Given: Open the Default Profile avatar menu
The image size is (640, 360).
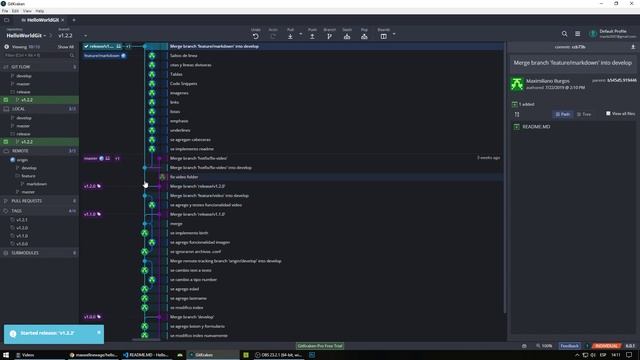Looking at the screenshot, I should 593,34.
